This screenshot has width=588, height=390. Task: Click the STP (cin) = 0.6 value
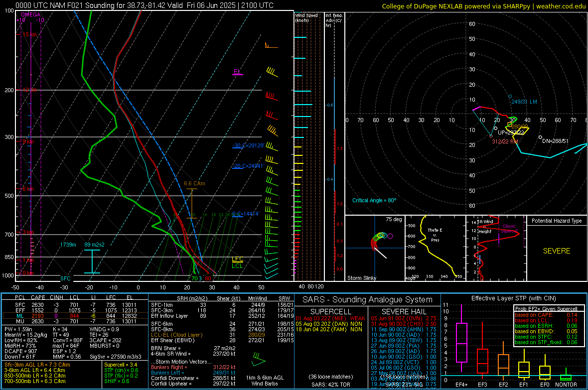point(121,370)
